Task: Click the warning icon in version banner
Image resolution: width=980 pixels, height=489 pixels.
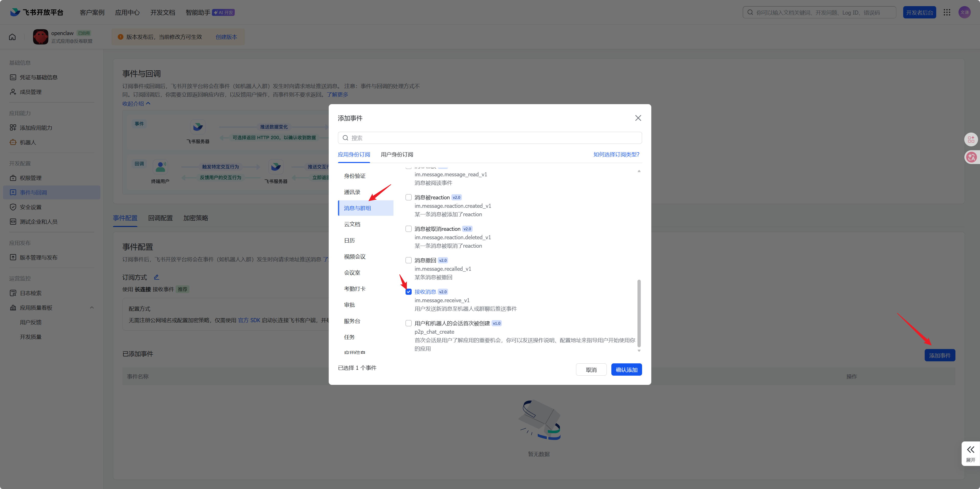Action: point(120,37)
